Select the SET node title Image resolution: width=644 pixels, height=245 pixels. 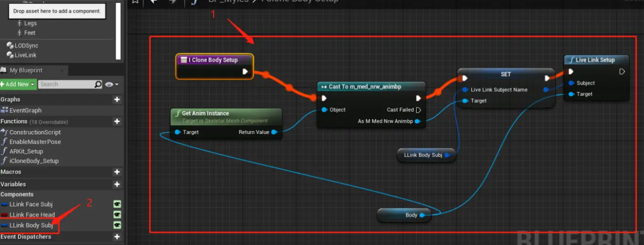coord(505,74)
